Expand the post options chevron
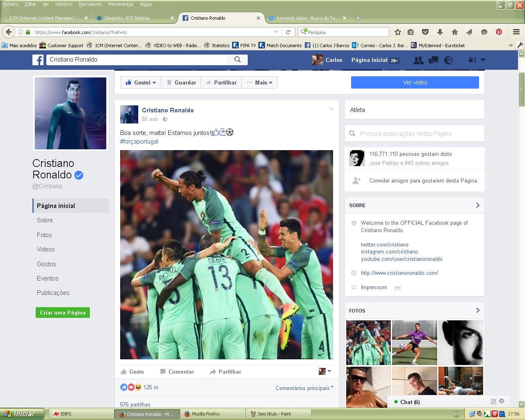The height and width of the screenshot is (420, 525). point(331,109)
